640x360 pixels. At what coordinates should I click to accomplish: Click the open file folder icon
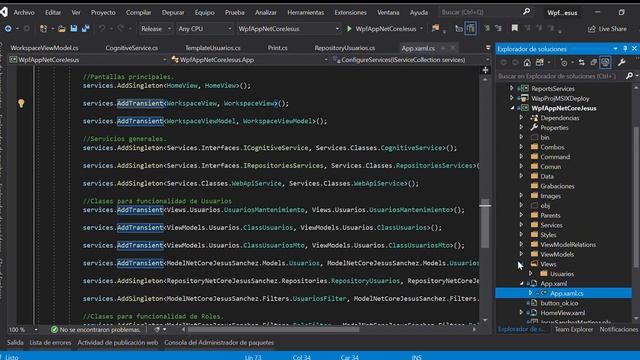coord(62,29)
